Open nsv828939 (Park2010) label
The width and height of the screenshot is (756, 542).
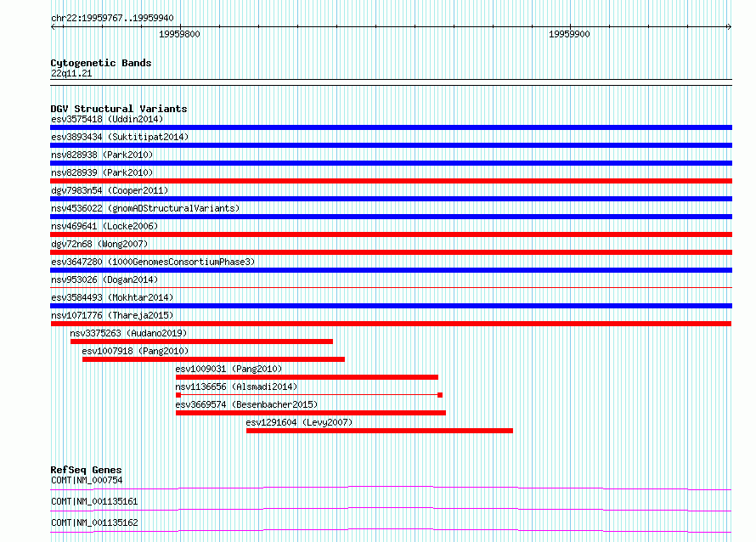pyautogui.click(x=102, y=172)
